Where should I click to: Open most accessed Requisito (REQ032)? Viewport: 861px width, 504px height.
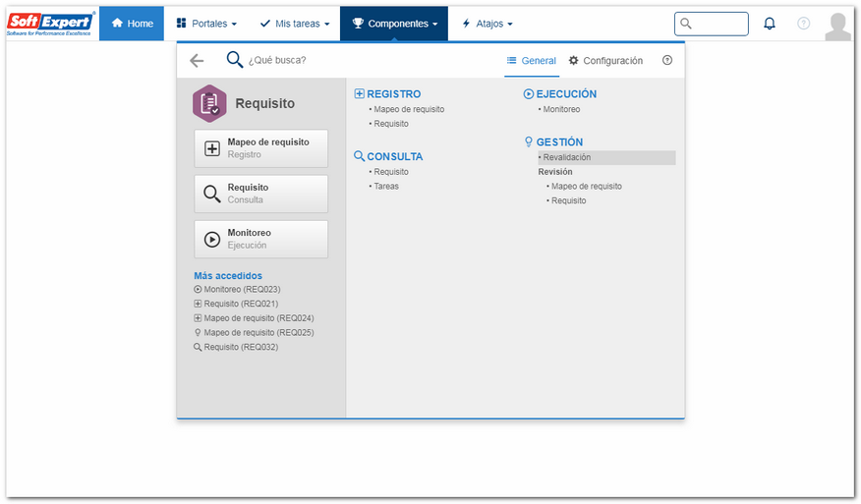[x=236, y=347]
